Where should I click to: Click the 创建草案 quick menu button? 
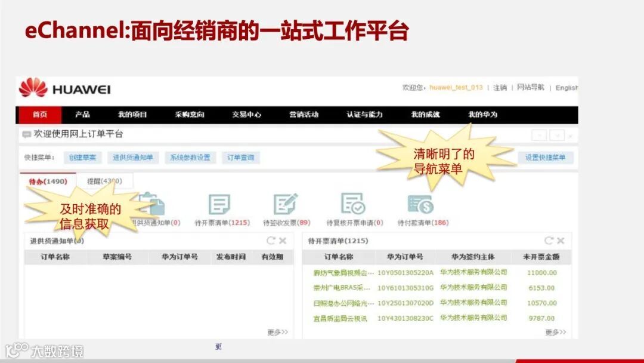tap(82, 158)
